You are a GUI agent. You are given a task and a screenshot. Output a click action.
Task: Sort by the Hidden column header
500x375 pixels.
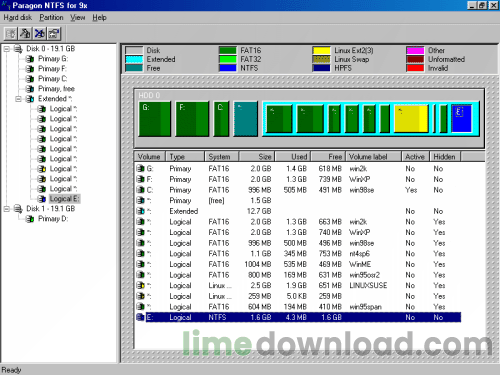(445, 157)
